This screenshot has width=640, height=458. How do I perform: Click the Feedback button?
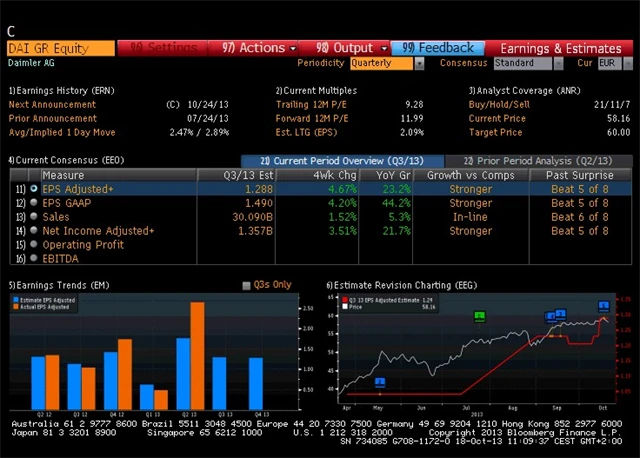pyautogui.click(x=438, y=47)
